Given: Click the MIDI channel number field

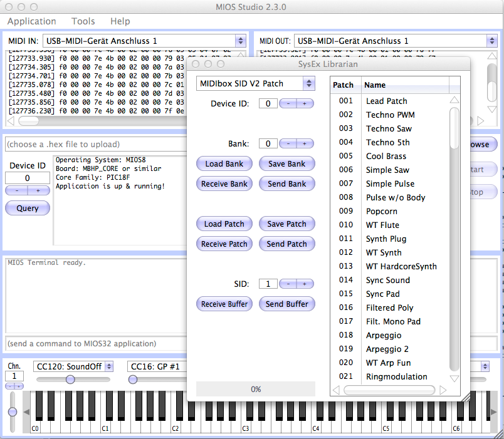Looking at the screenshot, I should point(14,376).
